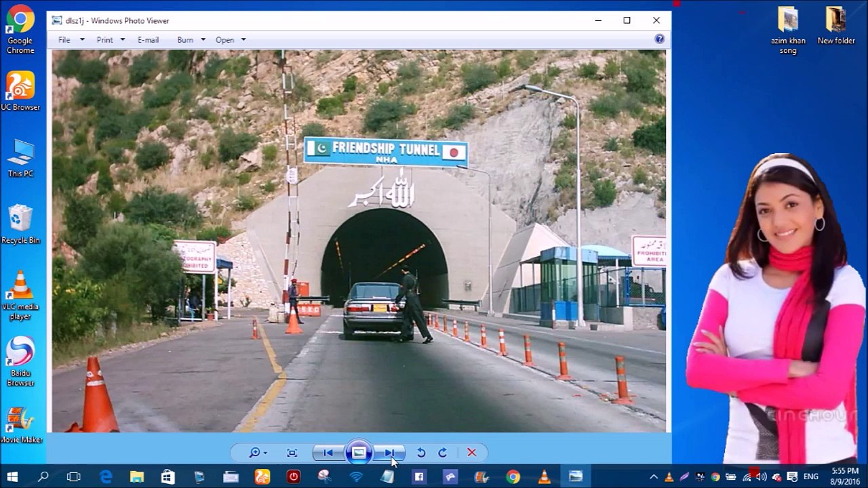Open taskbar search
Screen dimensions: 868x488
pos(43,476)
